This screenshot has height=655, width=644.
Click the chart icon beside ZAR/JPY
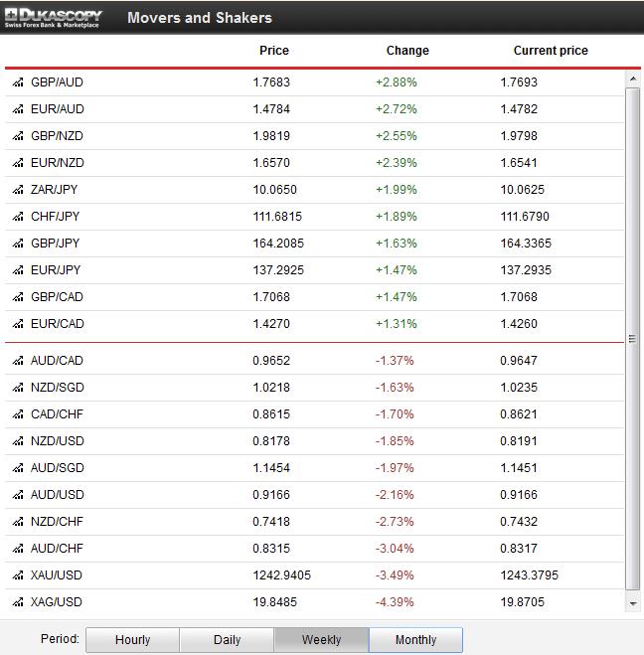(18, 190)
